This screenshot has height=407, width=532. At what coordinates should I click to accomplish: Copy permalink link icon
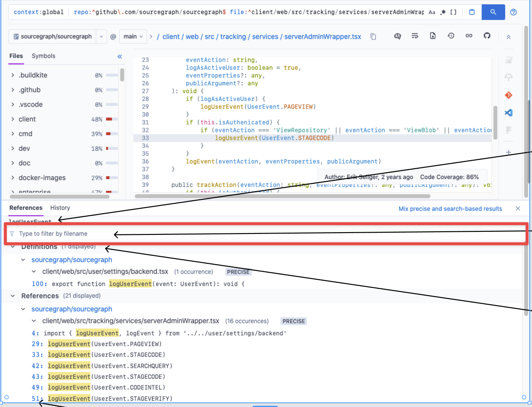tap(469, 36)
